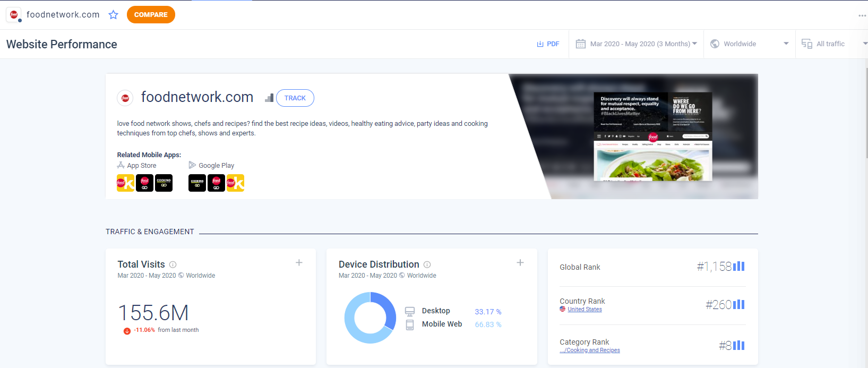Click the bar chart icon beside Country Rank #260
This screenshot has width=868, height=368.
click(739, 304)
